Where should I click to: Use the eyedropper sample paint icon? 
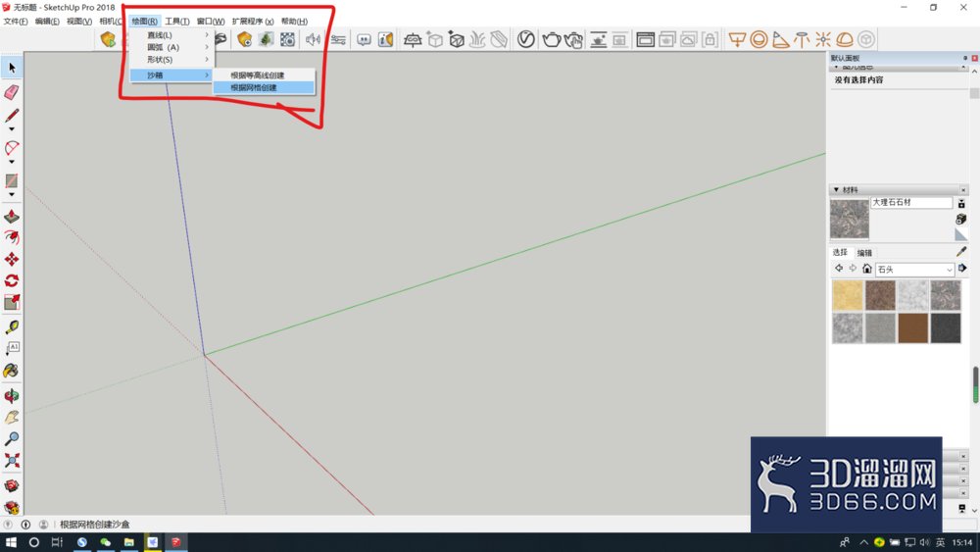click(x=961, y=251)
